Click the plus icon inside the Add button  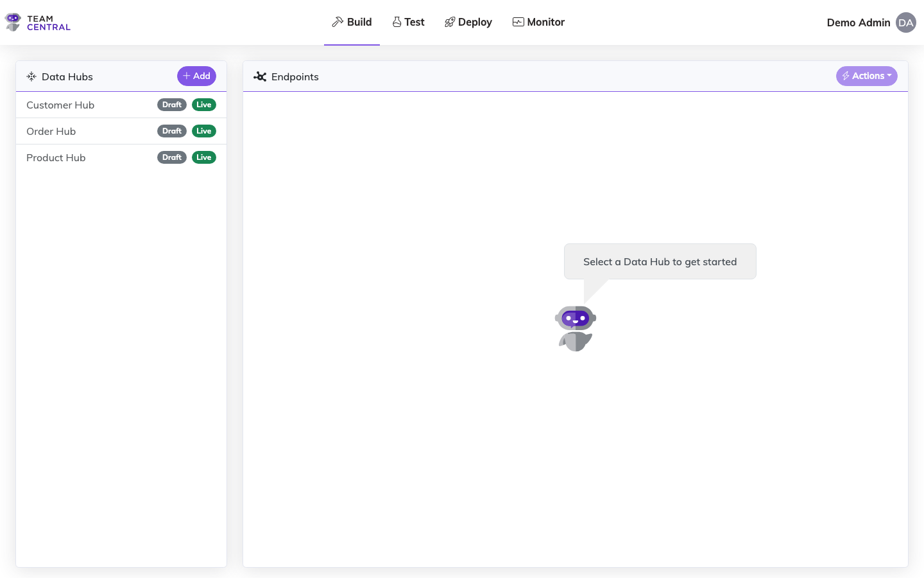[187, 76]
